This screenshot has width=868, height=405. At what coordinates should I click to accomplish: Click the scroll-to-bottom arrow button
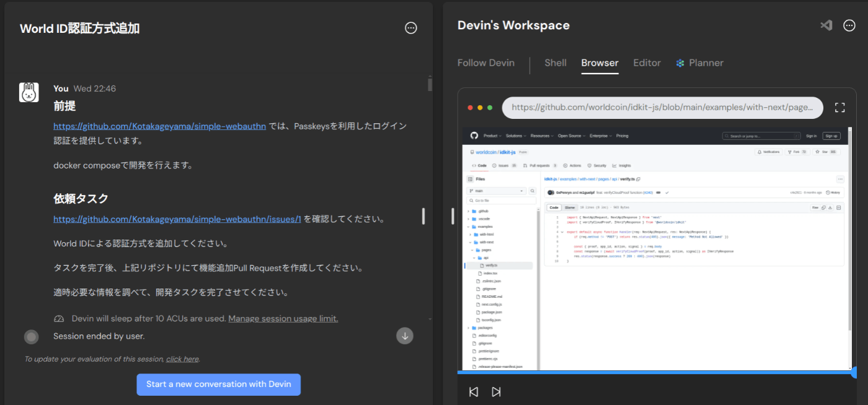point(405,336)
